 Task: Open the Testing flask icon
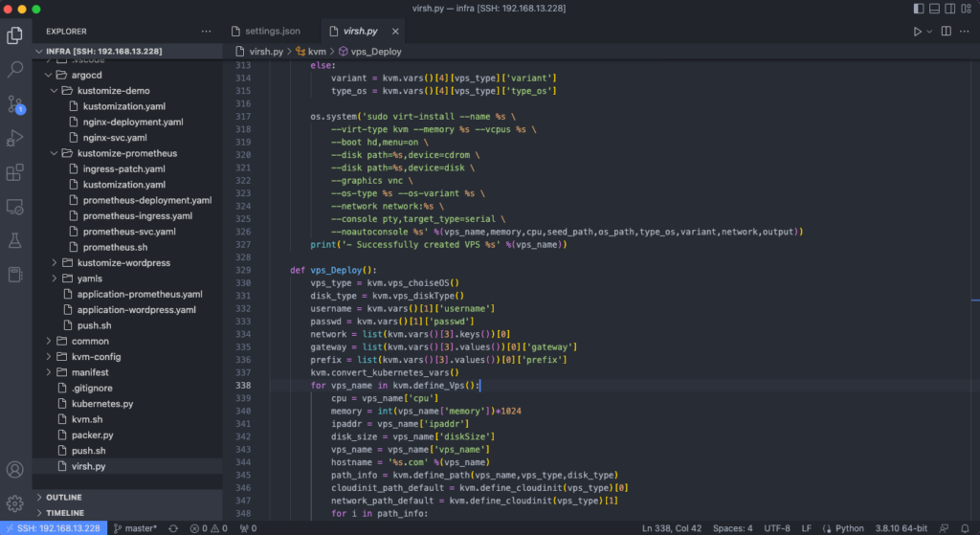[x=15, y=240]
